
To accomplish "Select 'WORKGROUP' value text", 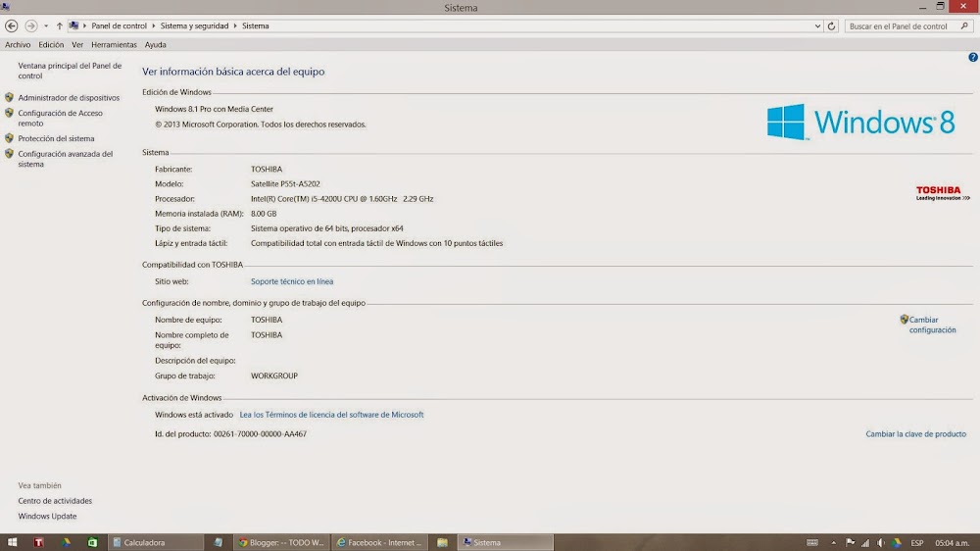I will (274, 376).
